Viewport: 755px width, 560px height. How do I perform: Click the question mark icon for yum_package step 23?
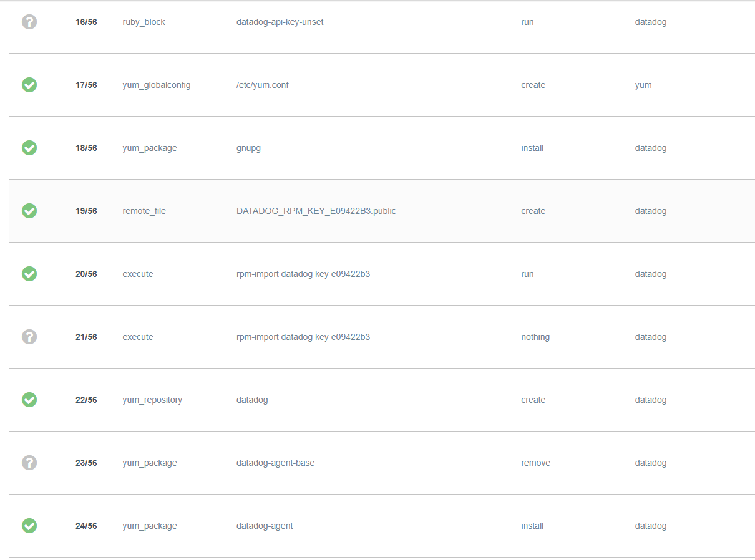[x=29, y=463]
